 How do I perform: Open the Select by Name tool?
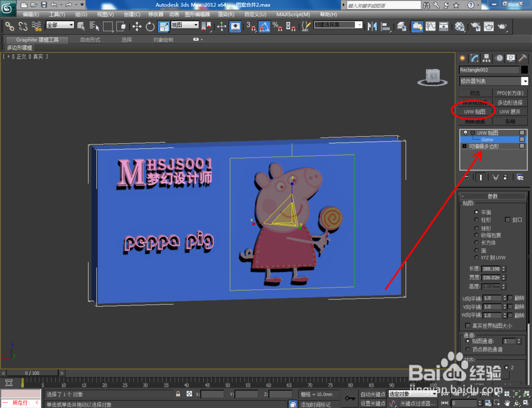94,26
